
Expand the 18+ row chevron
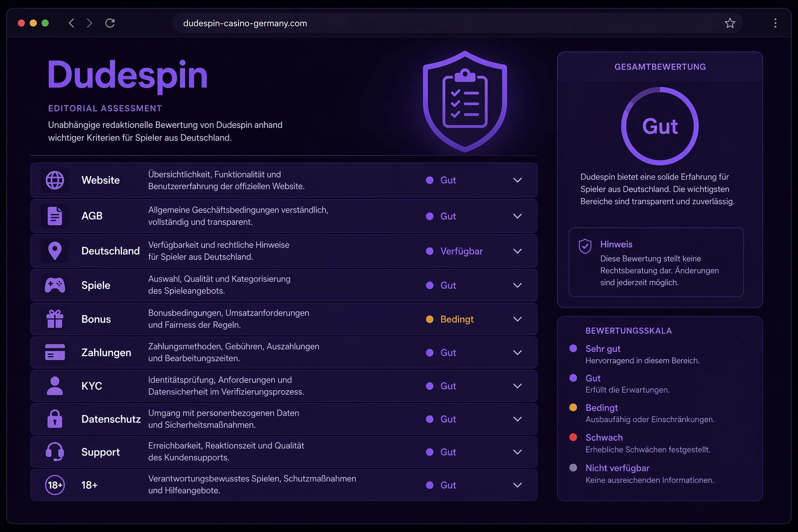(517, 485)
